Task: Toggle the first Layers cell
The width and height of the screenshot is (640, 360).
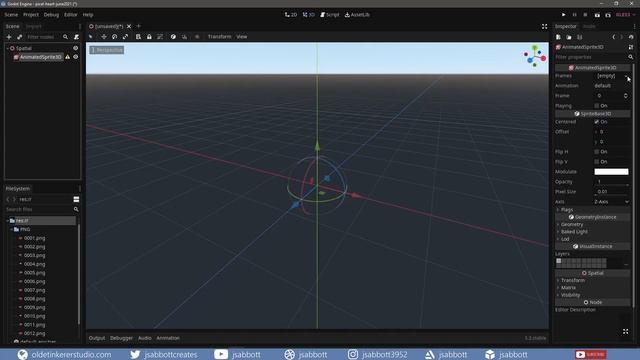Action: [x=559, y=261]
